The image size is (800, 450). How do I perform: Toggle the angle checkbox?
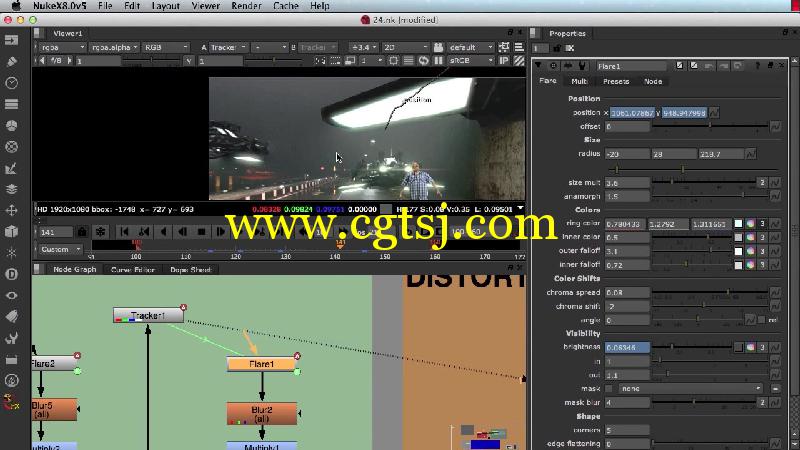pos(761,320)
